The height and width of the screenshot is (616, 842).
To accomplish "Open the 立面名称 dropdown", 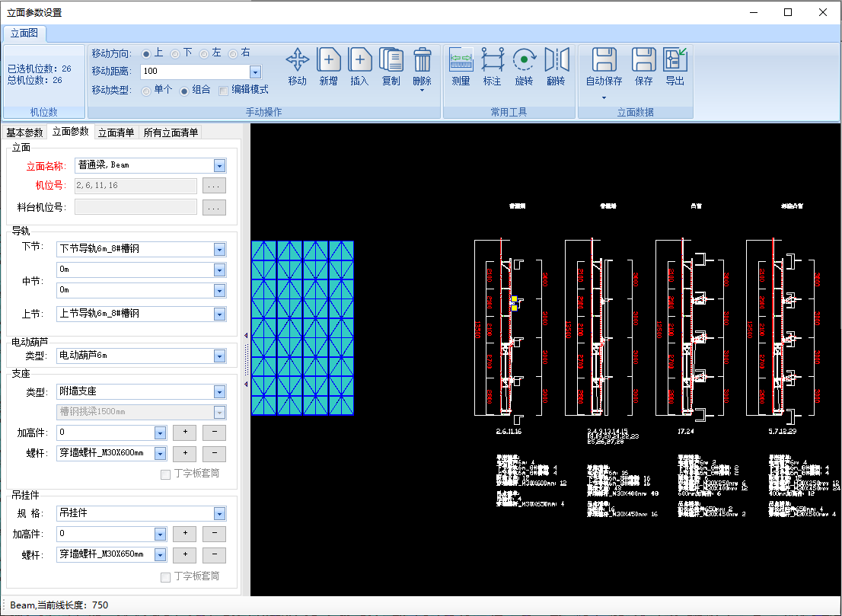I will pyautogui.click(x=219, y=165).
